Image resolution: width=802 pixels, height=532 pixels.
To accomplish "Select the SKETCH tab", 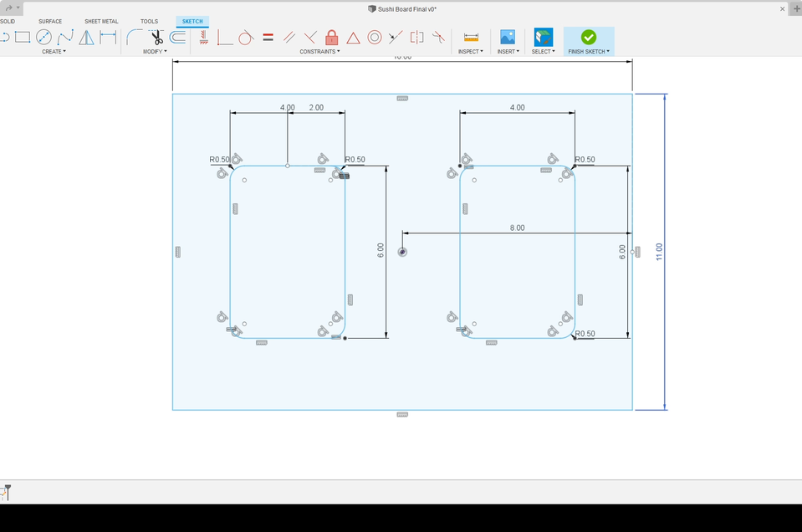I will [192, 22].
